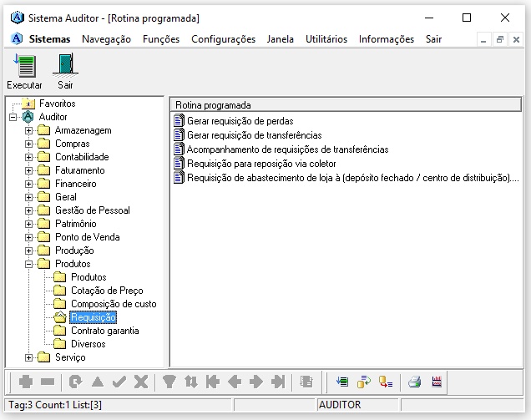Open the Funções menu
Image resolution: width=531 pixels, height=420 pixels.
pos(160,39)
